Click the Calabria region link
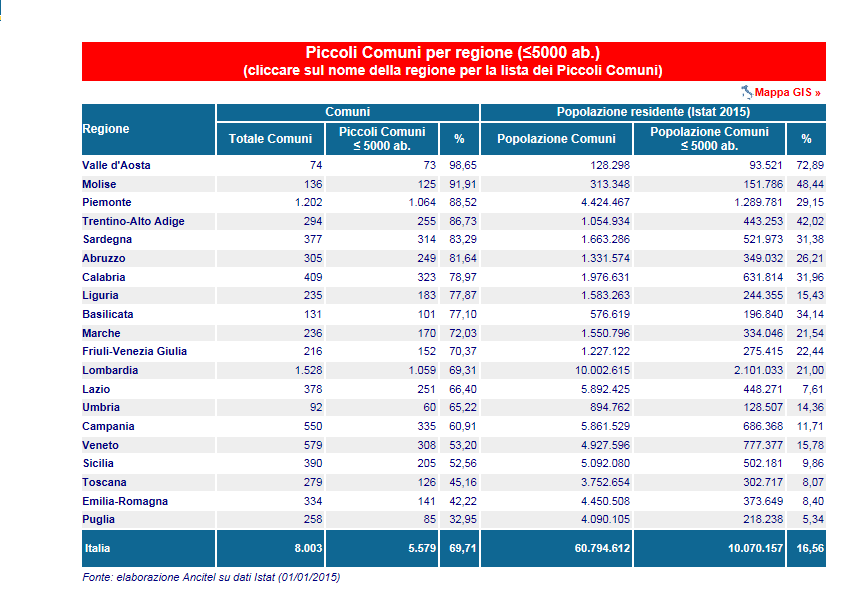Image resolution: width=866 pixels, height=599 pixels. (x=104, y=277)
